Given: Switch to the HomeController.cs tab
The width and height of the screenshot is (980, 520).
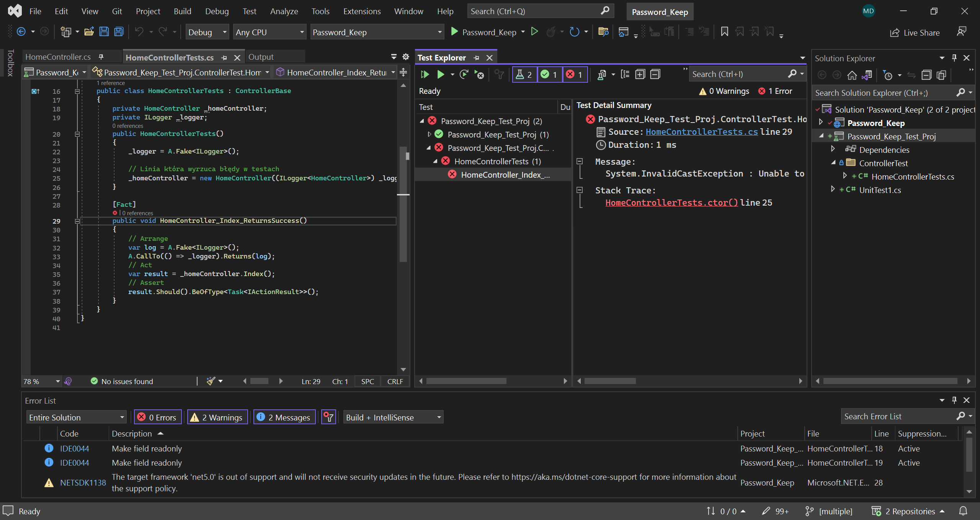Looking at the screenshot, I should [x=58, y=57].
